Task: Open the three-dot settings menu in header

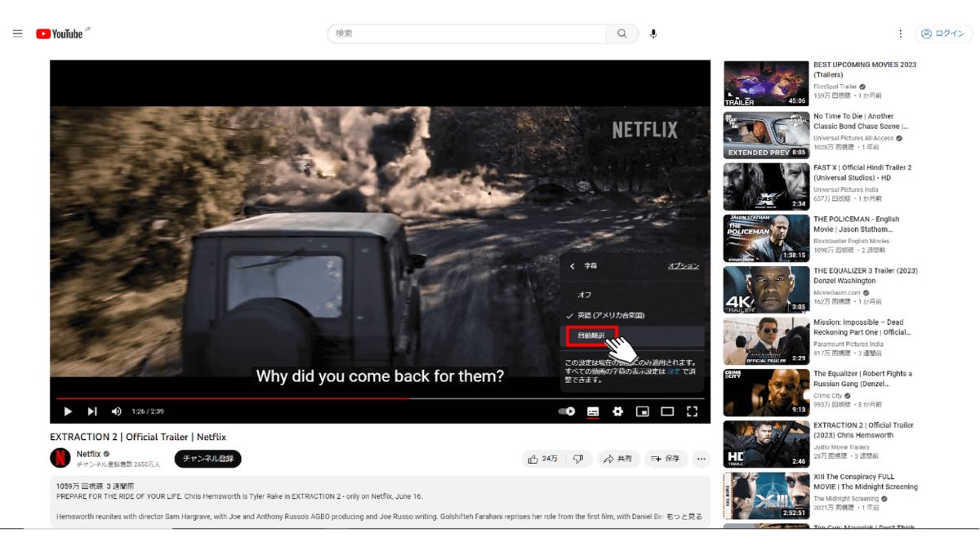Action: coord(901,33)
